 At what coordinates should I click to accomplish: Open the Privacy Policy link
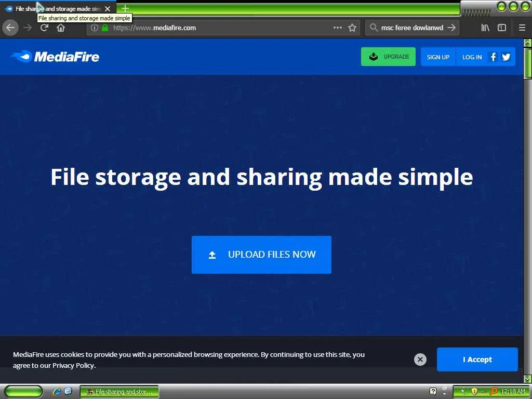click(x=73, y=365)
